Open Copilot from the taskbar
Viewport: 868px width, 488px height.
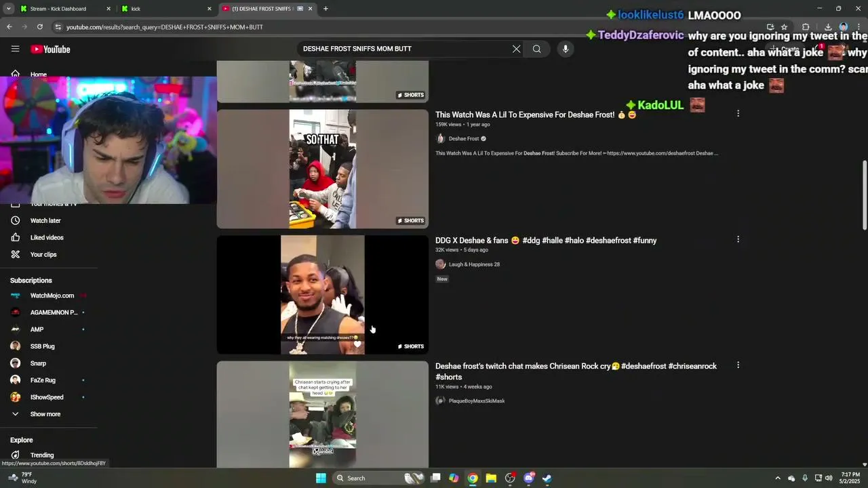(454, 478)
